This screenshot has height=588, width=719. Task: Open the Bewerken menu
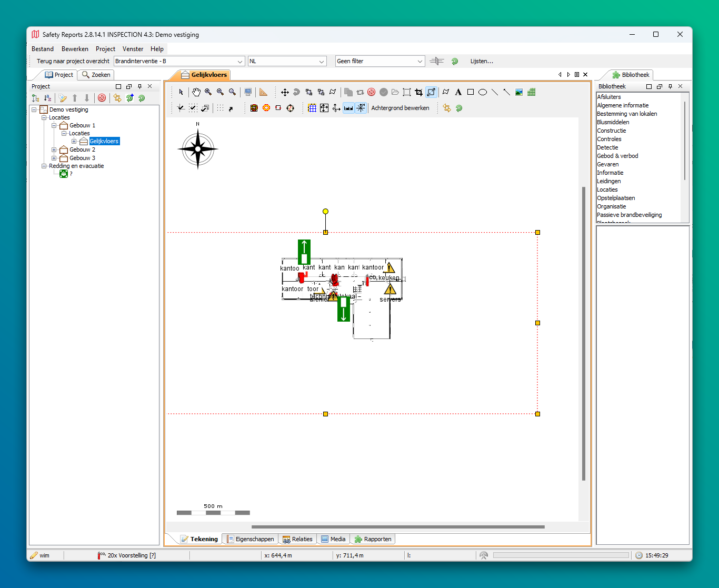click(75, 49)
